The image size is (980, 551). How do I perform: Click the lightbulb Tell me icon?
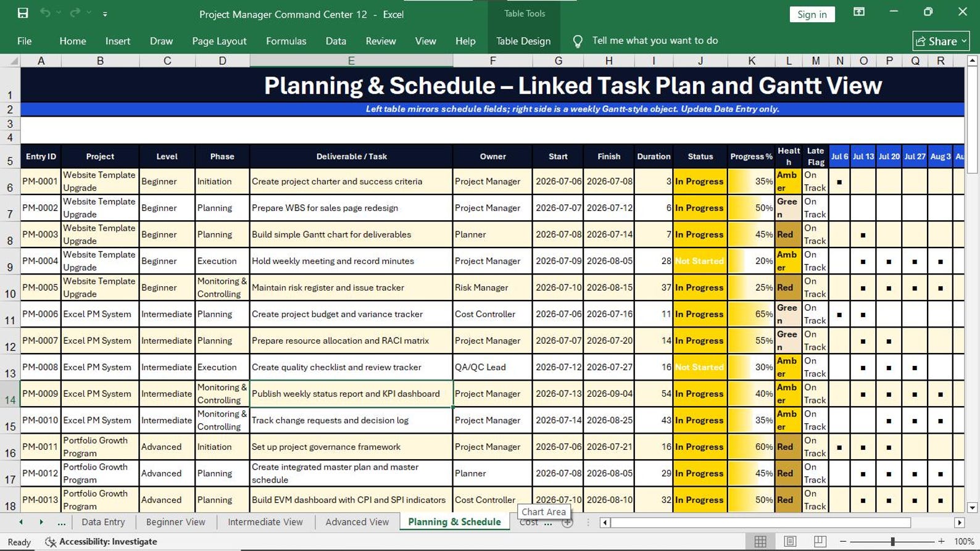(x=577, y=41)
